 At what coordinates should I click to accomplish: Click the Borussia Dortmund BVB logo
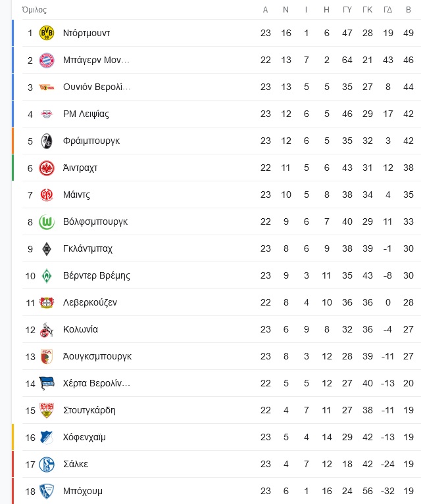tap(47, 33)
